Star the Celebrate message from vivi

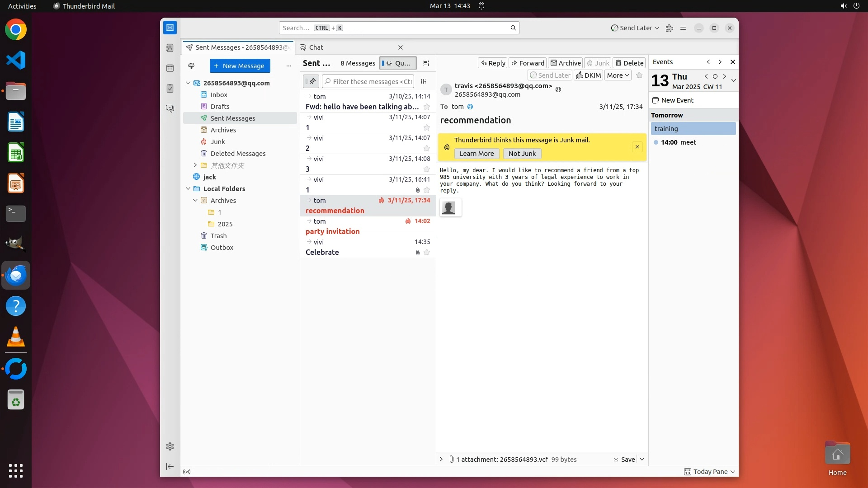click(x=427, y=253)
